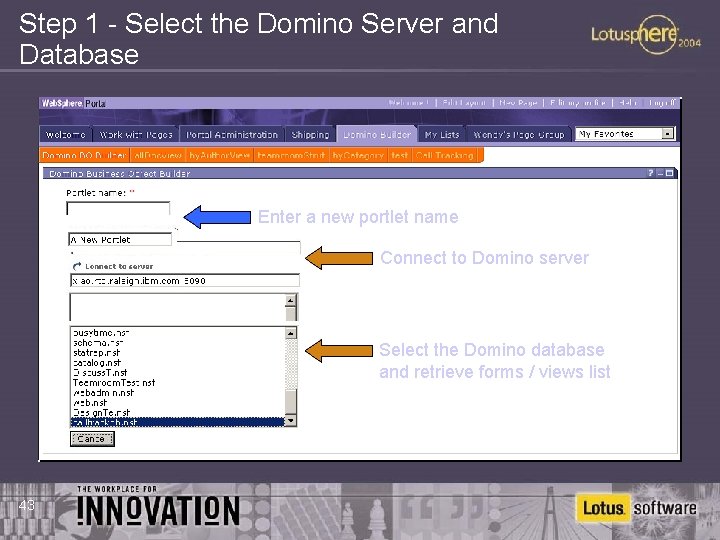Select the Domino Builder tab
Image resolution: width=720 pixels, height=540 pixels.
tap(377, 135)
